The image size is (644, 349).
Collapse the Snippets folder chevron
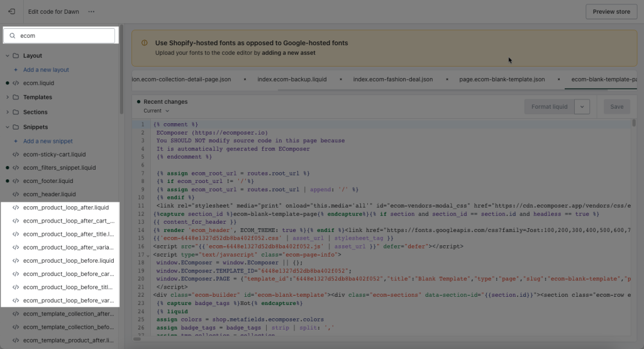click(x=8, y=127)
